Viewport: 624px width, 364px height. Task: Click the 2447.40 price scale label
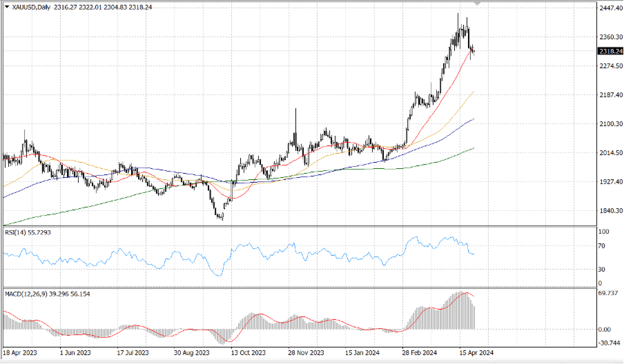point(611,8)
